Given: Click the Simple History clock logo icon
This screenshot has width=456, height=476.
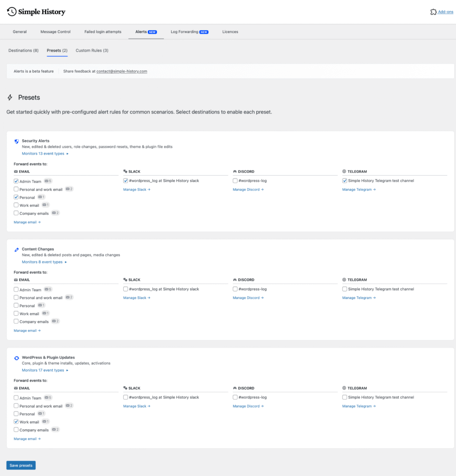Looking at the screenshot, I should click(12, 12).
